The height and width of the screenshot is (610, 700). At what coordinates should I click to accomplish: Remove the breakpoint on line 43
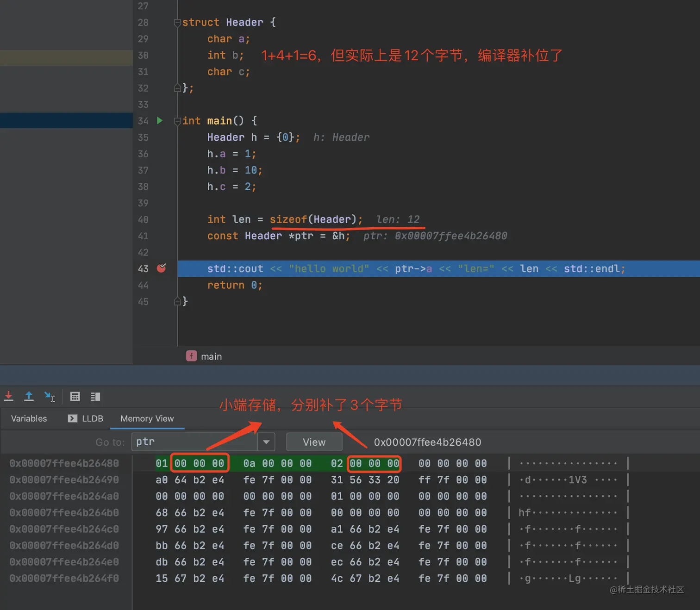coord(161,268)
